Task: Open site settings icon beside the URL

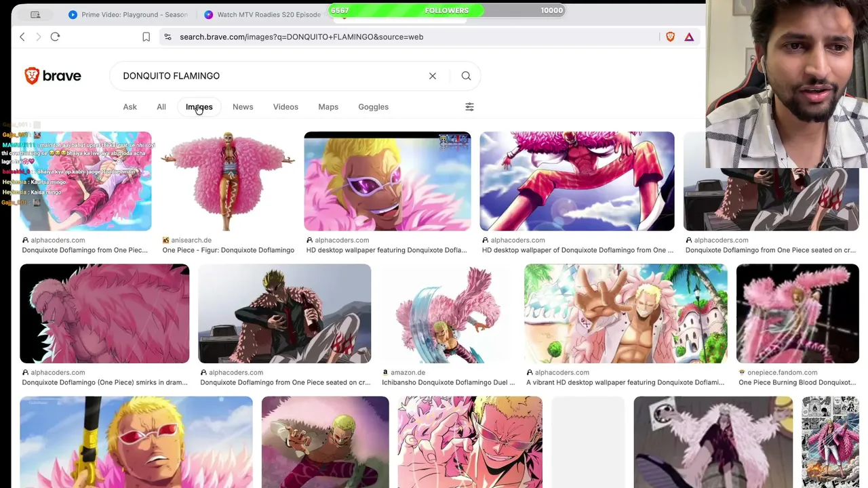Action: click(x=167, y=37)
